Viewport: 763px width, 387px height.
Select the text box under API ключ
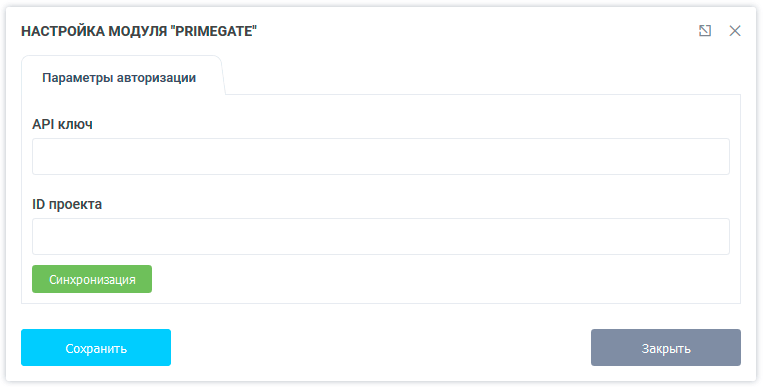[x=381, y=156]
